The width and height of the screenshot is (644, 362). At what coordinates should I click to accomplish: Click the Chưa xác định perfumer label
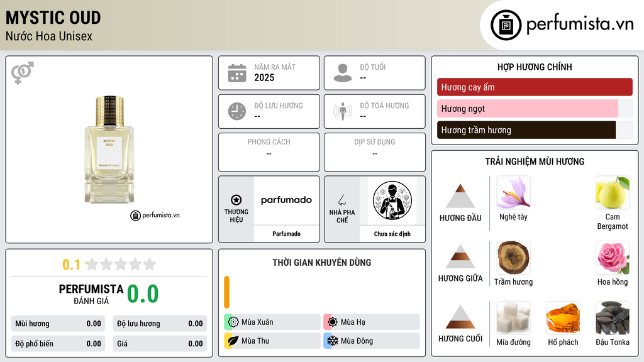point(392,234)
